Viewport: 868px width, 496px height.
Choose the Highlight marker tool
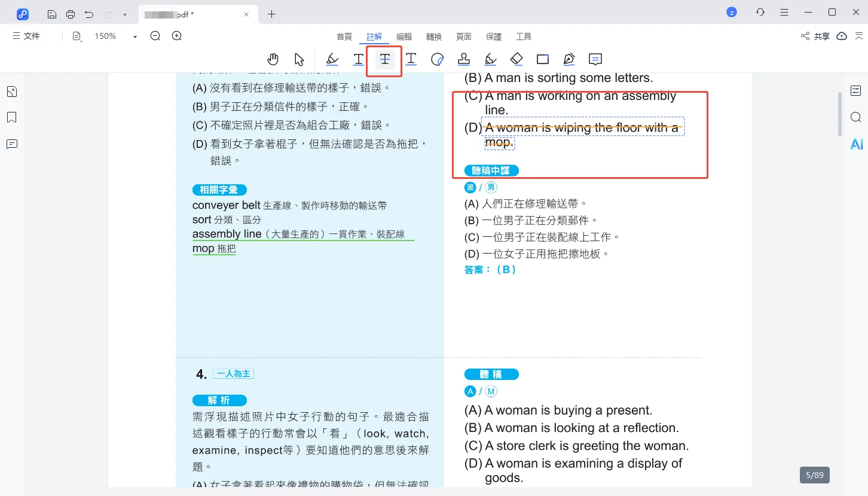click(332, 59)
